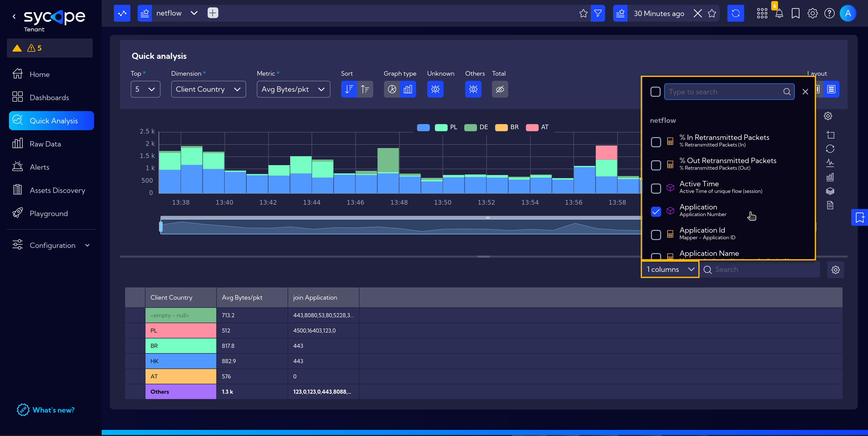The height and width of the screenshot is (436, 868).
Task: Select ascending sort order
Action: 365,89
